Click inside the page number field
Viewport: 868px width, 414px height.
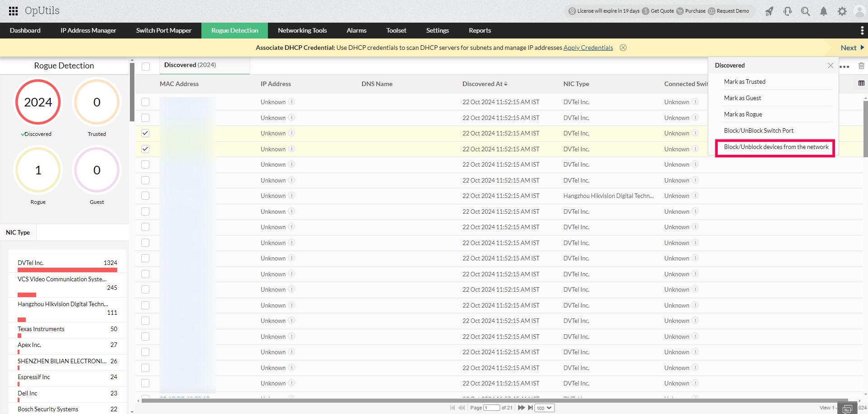492,408
